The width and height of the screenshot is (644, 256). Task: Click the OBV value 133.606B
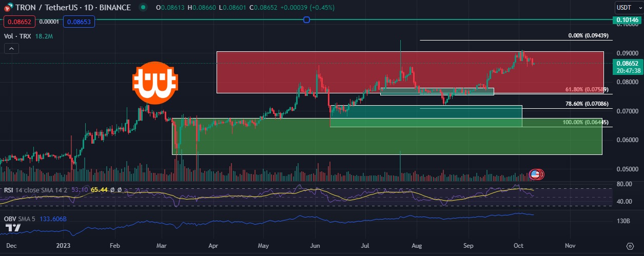(53, 219)
